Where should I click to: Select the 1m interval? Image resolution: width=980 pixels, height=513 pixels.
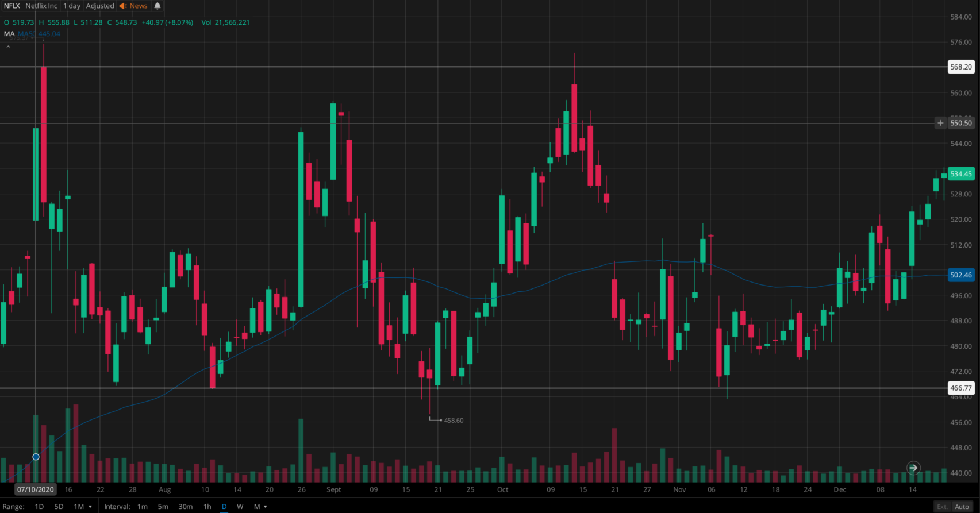(143, 507)
